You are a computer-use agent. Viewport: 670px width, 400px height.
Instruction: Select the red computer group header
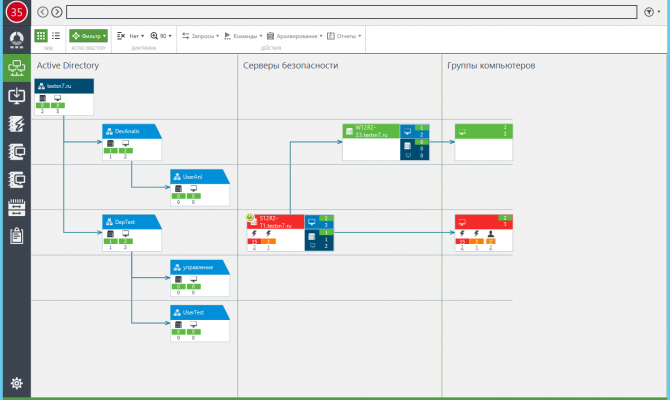(484, 222)
